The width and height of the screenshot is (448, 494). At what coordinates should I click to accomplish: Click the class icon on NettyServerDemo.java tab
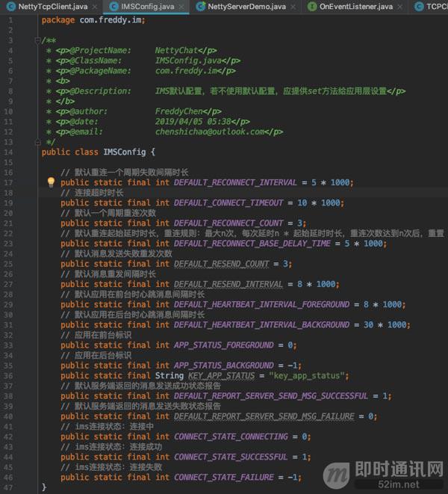[201, 6]
